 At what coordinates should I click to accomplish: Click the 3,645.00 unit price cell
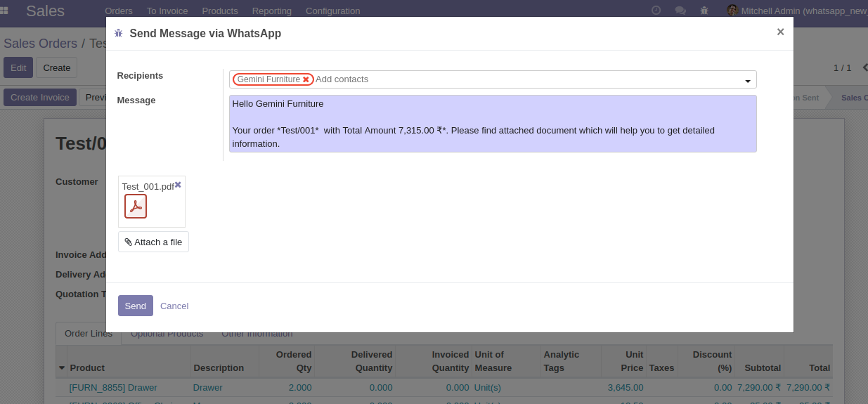pyautogui.click(x=626, y=387)
